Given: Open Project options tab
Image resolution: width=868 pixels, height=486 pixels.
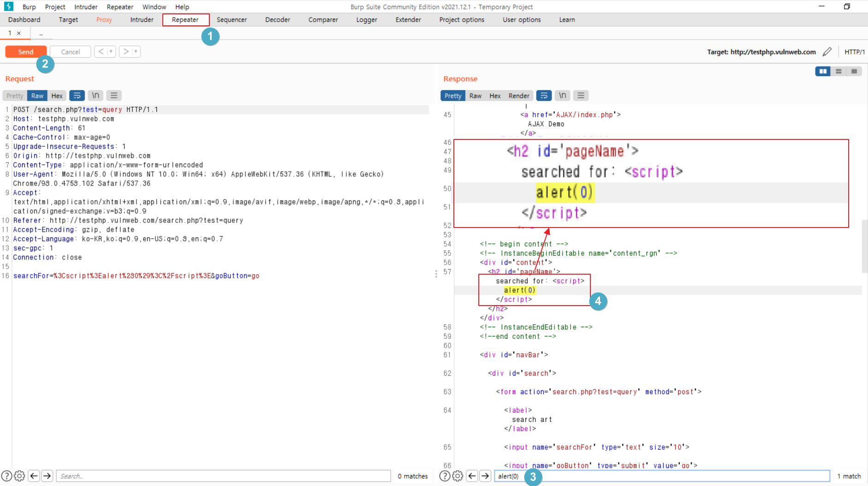Looking at the screenshot, I should click(x=462, y=20).
